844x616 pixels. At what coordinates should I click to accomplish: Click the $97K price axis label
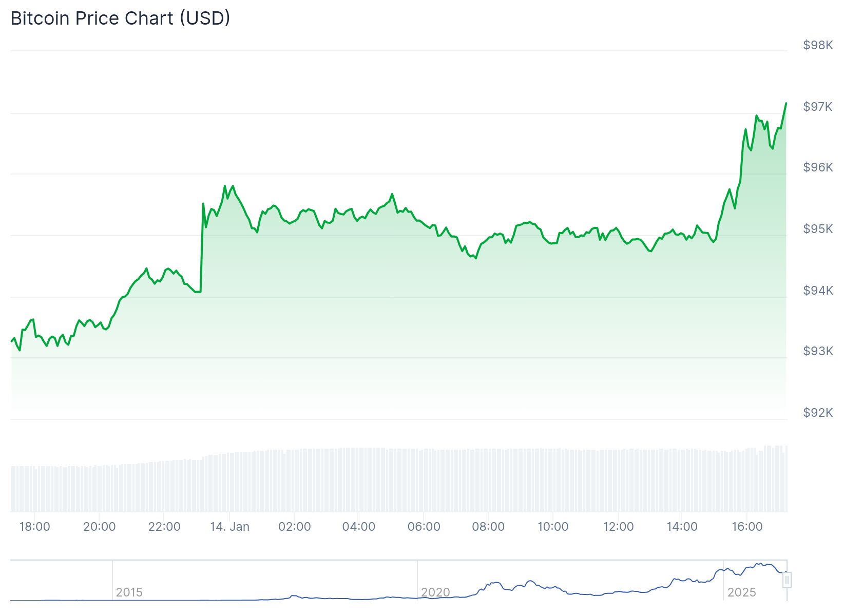click(818, 107)
